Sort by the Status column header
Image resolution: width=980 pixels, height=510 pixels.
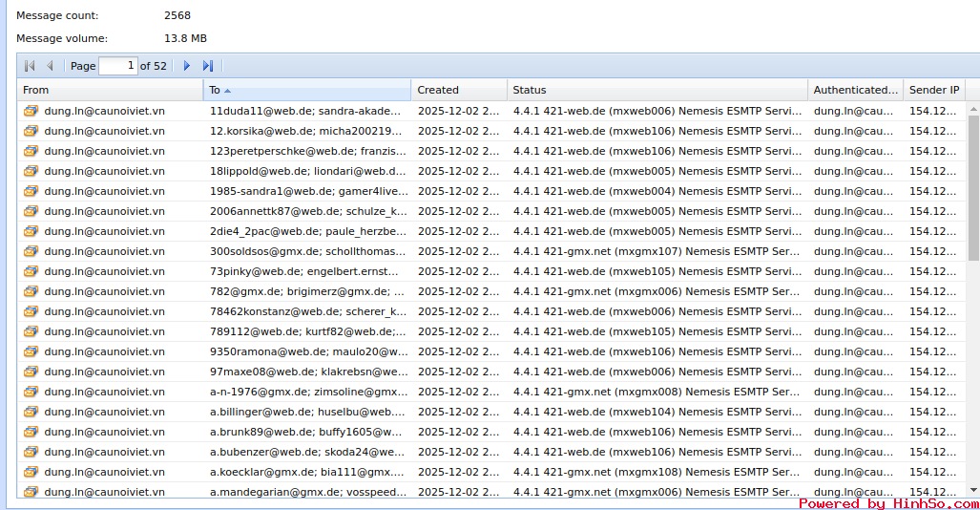click(657, 90)
